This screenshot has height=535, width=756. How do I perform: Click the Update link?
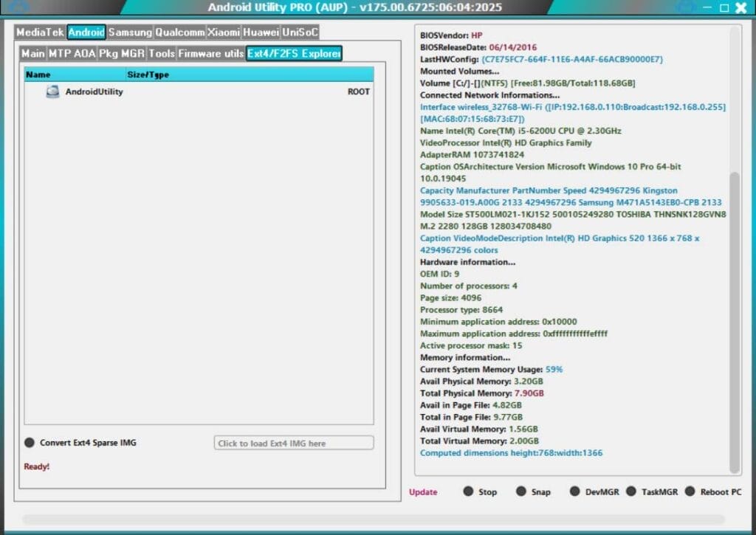coord(422,491)
